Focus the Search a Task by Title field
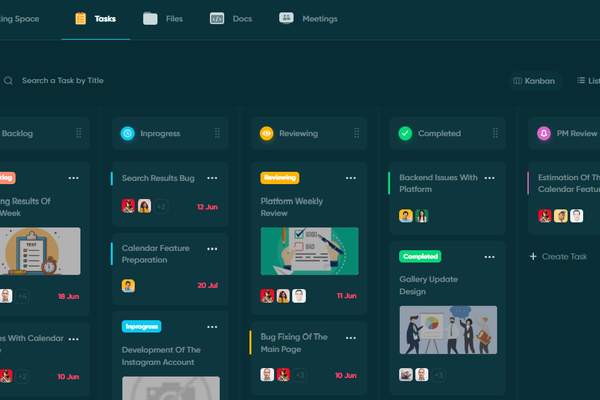Screen dimensions: 600x400 (63, 81)
